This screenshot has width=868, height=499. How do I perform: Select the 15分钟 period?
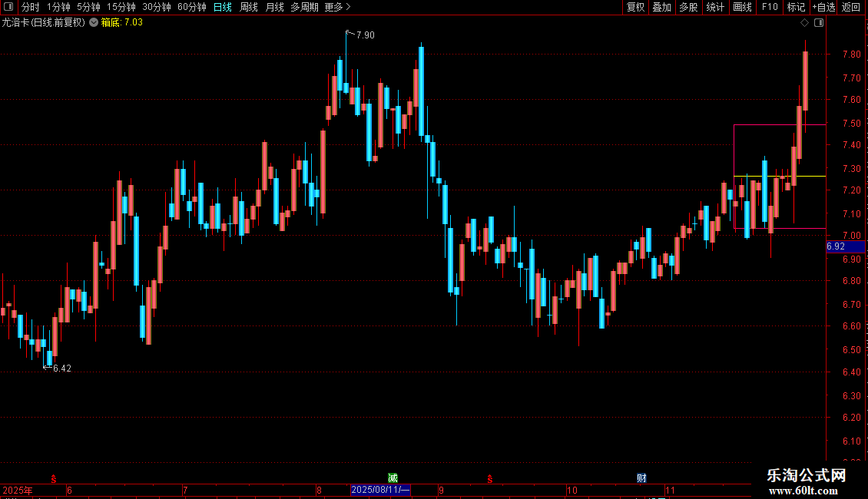tap(121, 7)
